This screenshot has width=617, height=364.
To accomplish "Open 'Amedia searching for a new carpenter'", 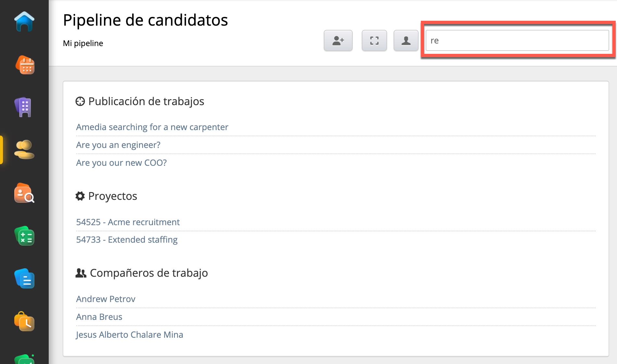I will tap(152, 127).
